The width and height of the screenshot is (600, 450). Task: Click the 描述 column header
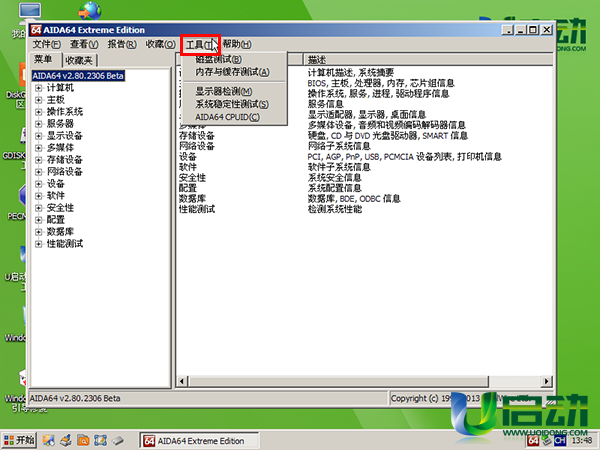pyautogui.click(x=428, y=60)
